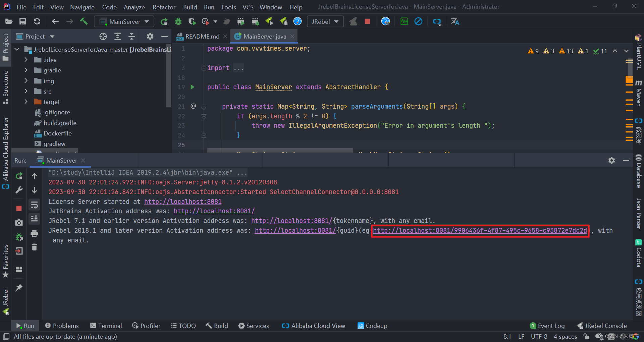Click the LF line separator in status bar
Image resolution: width=644 pixels, height=342 pixels.
[521, 336]
